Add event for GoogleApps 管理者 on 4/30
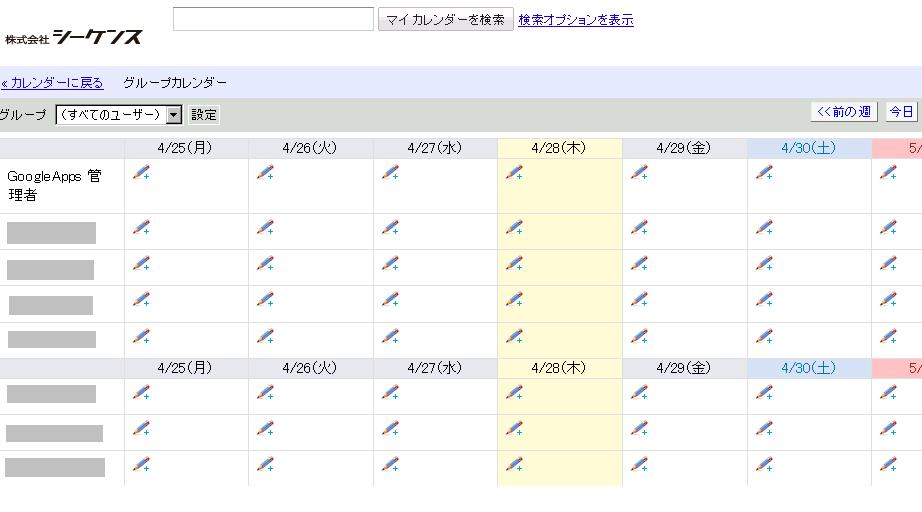This screenshot has width=922, height=512. coord(764,173)
